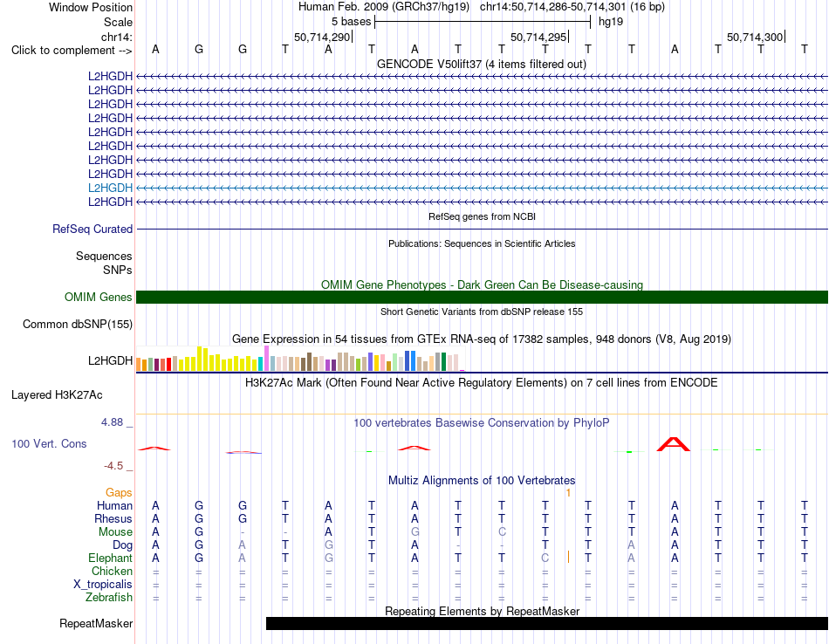Click L2HGDH label beside GTEx expression bars
The width and height of the screenshot is (829, 644).
110,360
